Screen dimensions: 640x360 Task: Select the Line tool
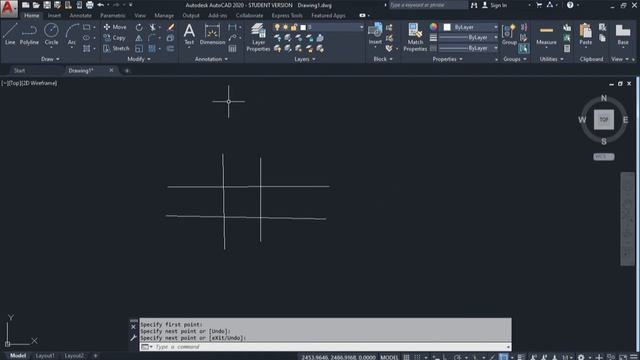click(x=10, y=34)
